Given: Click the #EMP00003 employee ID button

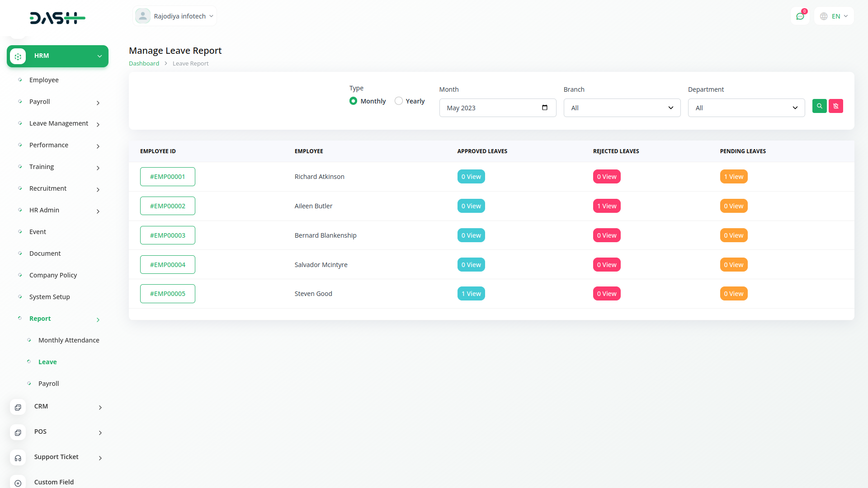Looking at the screenshot, I should pyautogui.click(x=167, y=235).
